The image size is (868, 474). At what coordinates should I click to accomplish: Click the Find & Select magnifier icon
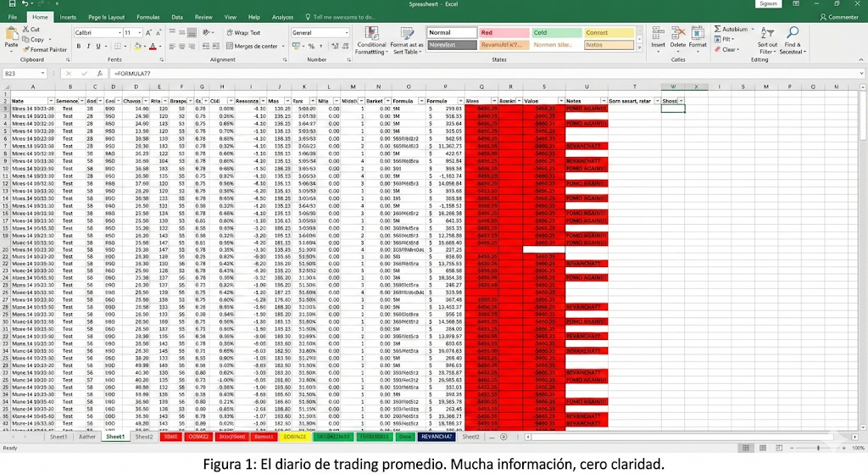pos(792,34)
